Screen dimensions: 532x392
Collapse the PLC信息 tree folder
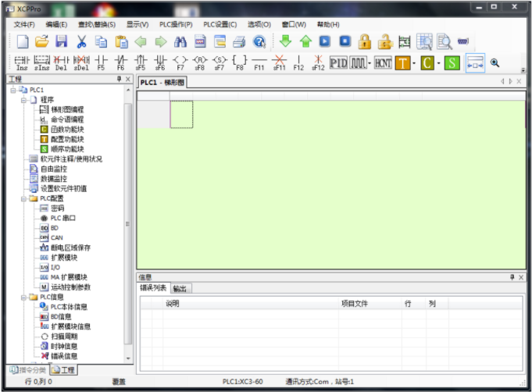pyautogui.click(x=23, y=297)
